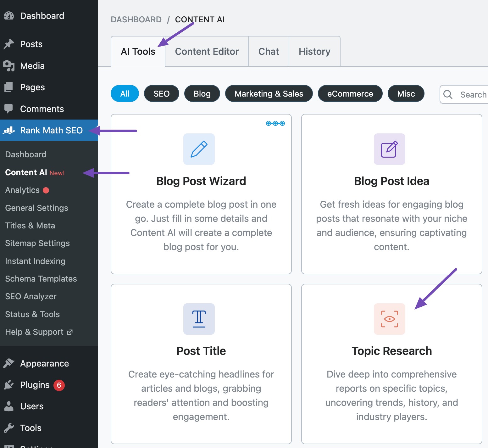Click the wizard steps icon on Blog Post Wizard card
488x448 pixels.
tap(275, 123)
